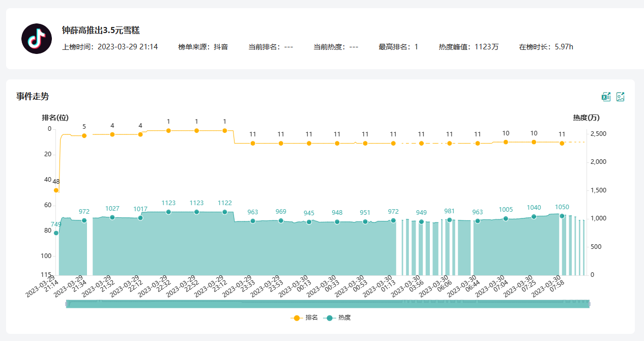Viewport: 644px width, 341px height.
Task: Save the trend chart as image
Action: coord(620,97)
